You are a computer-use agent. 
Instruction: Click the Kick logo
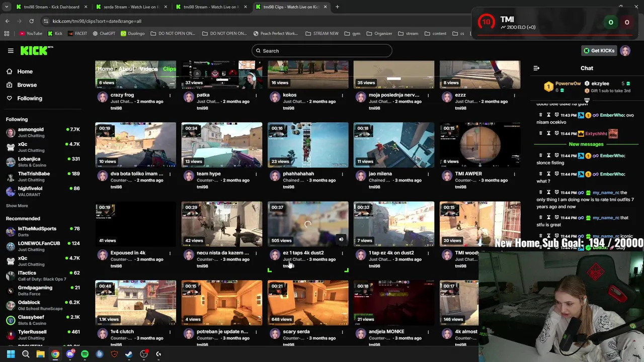coord(36,50)
